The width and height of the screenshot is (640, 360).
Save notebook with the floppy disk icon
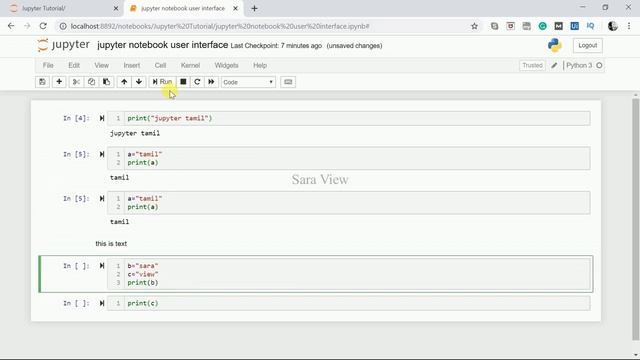[42, 82]
